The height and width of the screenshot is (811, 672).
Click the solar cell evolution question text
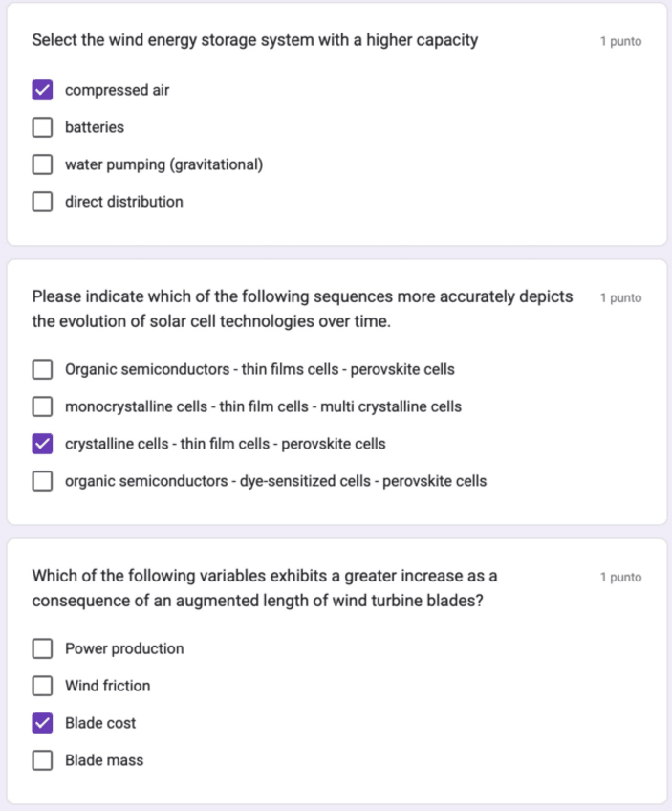(302, 309)
